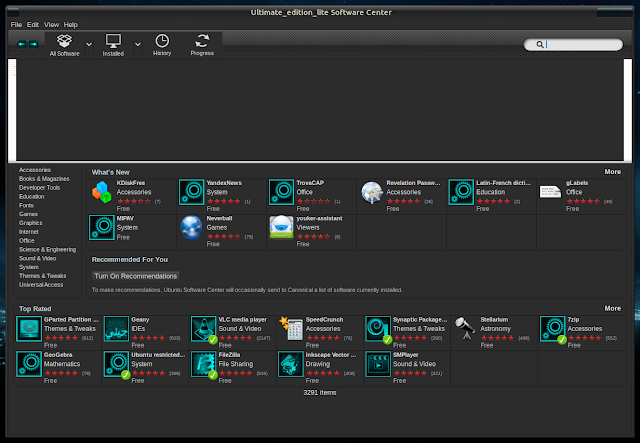Image resolution: width=640 pixels, height=443 pixels.
Task: Select the System category
Action: [x=29, y=267]
